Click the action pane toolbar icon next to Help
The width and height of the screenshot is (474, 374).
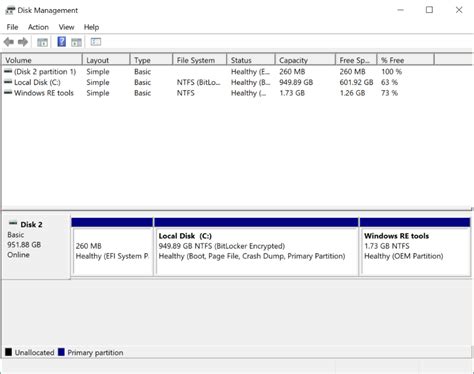point(76,42)
